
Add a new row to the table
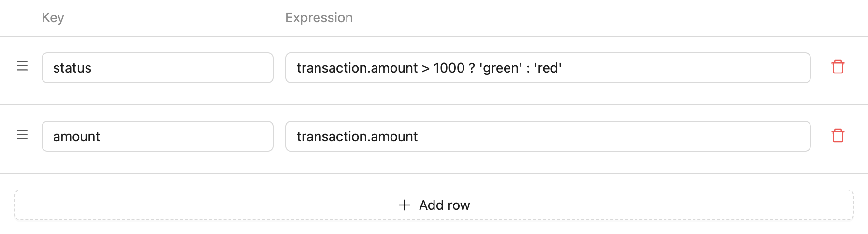click(434, 205)
